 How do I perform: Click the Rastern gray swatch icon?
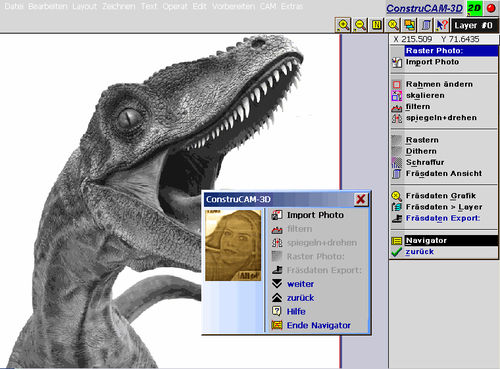pos(397,140)
